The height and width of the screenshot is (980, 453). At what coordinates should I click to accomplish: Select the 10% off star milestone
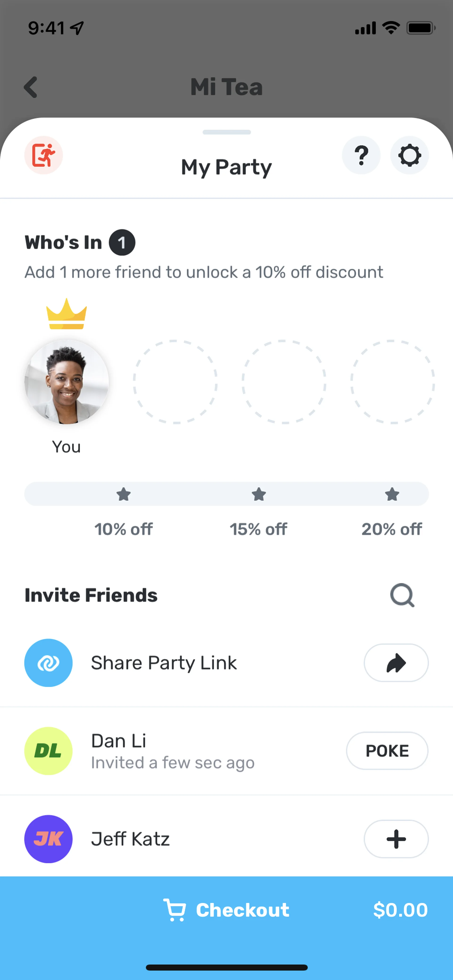[123, 495]
